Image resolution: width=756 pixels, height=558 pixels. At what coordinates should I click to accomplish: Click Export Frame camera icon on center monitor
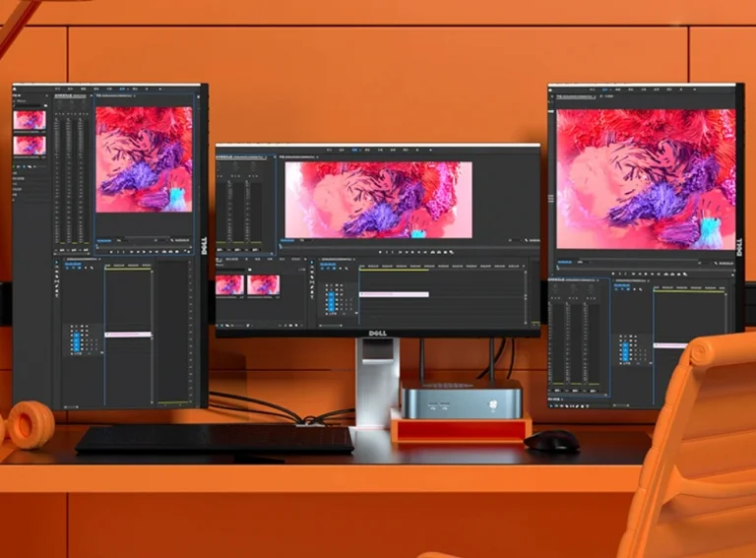pos(446,252)
